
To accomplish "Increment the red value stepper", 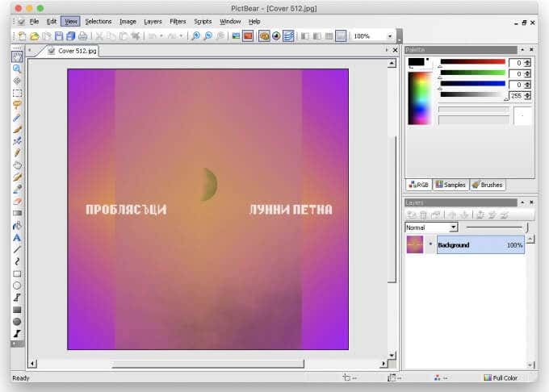I will tap(528, 61).
